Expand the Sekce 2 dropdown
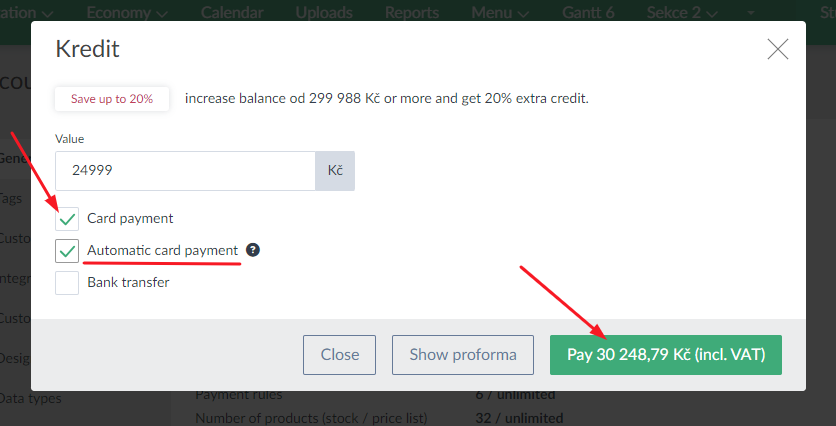836x426 pixels. (682, 12)
